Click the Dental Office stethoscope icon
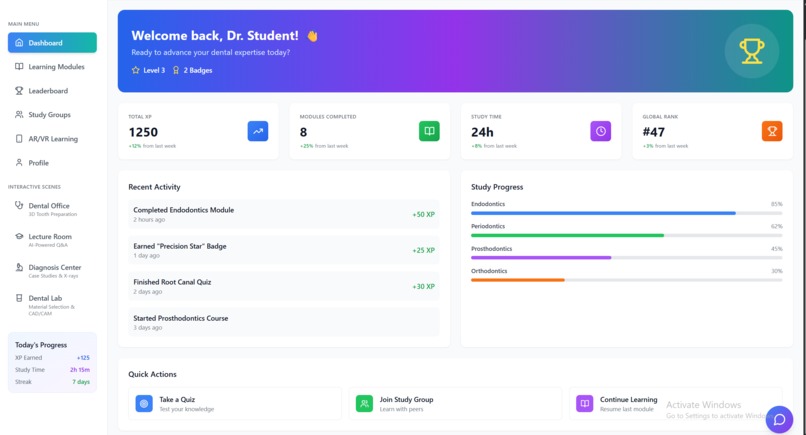 click(19, 205)
